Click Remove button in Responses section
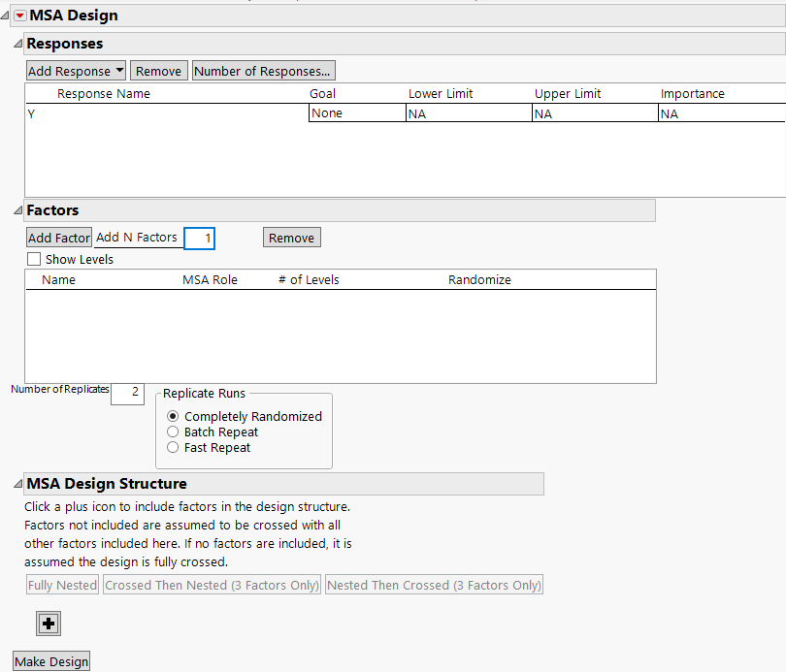Image resolution: width=786 pixels, height=672 pixels. [x=158, y=71]
